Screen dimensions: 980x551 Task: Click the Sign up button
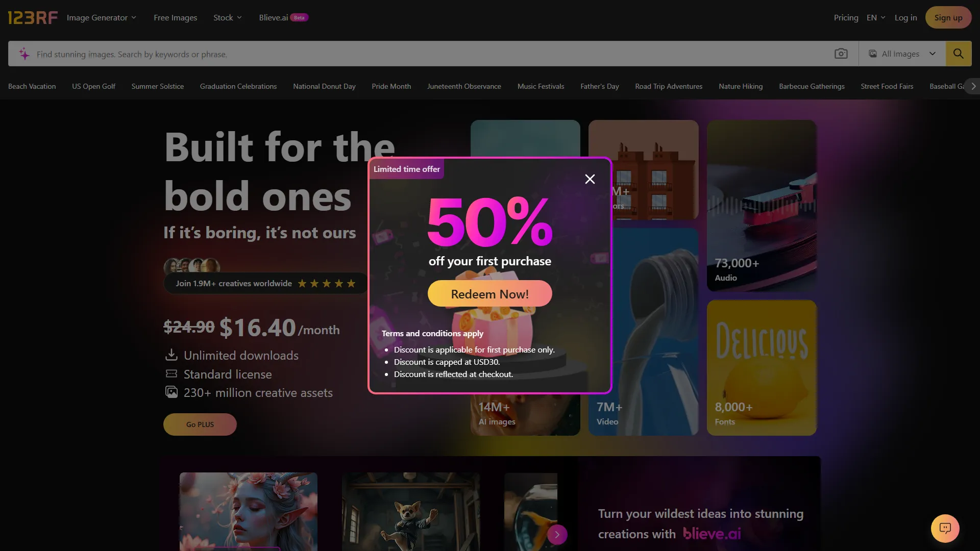tap(948, 17)
